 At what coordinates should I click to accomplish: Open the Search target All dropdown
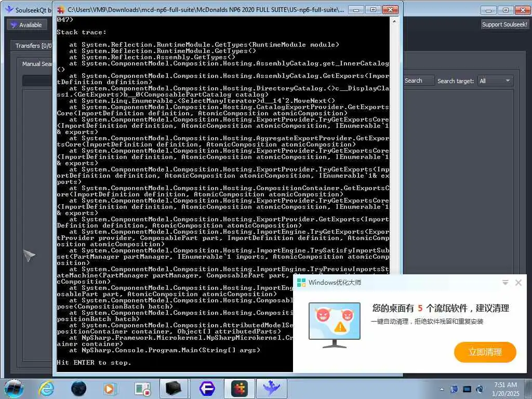(495, 81)
